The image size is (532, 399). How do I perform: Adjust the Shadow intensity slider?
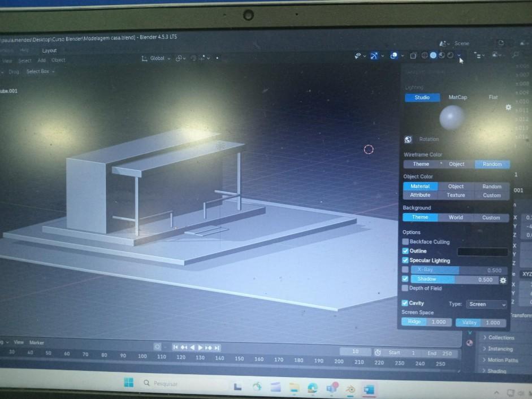click(x=453, y=279)
